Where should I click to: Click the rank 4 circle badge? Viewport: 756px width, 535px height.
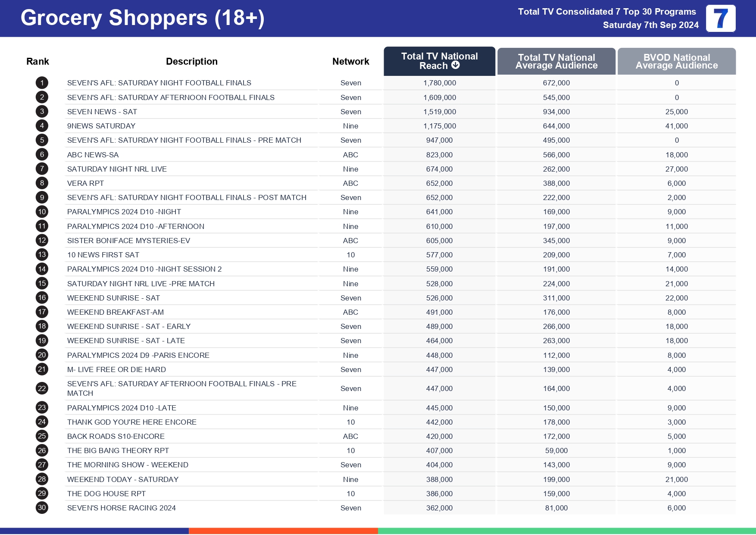(x=42, y=126)
